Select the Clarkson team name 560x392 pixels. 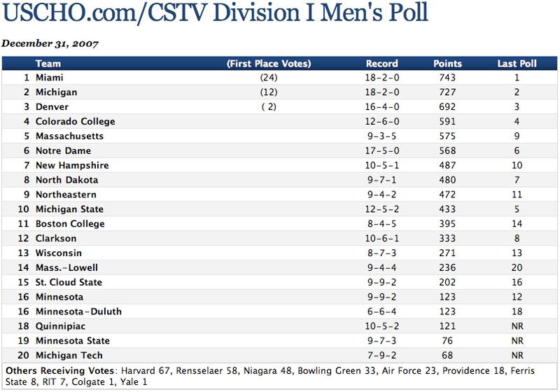(x=55, y=239)
